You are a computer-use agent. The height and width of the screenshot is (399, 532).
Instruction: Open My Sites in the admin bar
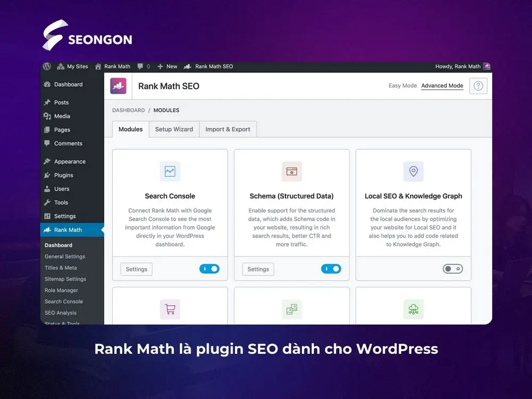tap(72, 66)
